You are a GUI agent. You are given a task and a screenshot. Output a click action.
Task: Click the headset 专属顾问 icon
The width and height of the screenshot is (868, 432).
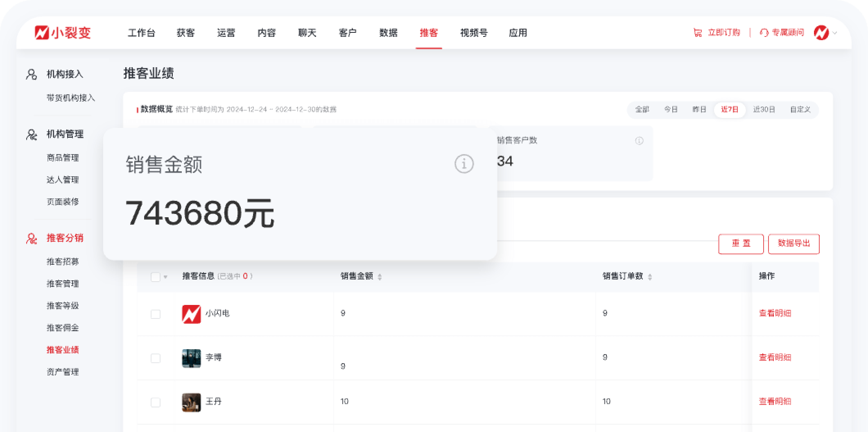pos(764,33)
